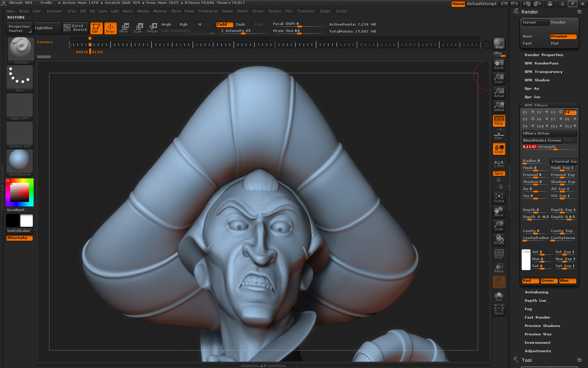Open the Zplugin menu
Image resolution: width=588 pixels, height=368 pixels.
tap(325, 11)
